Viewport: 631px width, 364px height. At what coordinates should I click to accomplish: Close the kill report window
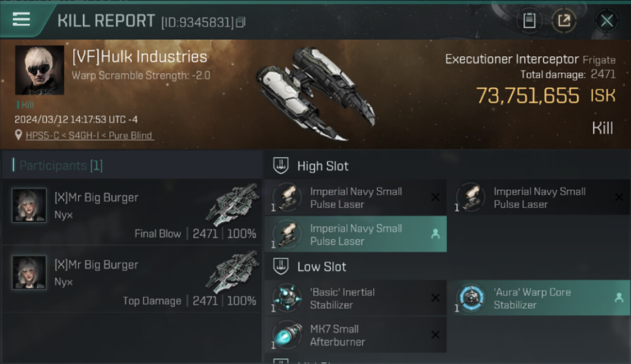[607, 20]
